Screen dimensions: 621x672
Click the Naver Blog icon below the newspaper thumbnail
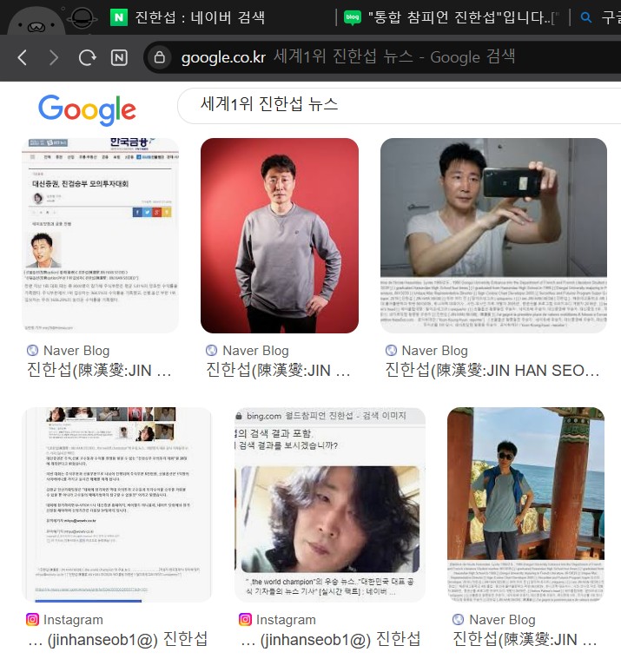coord(33,351)
